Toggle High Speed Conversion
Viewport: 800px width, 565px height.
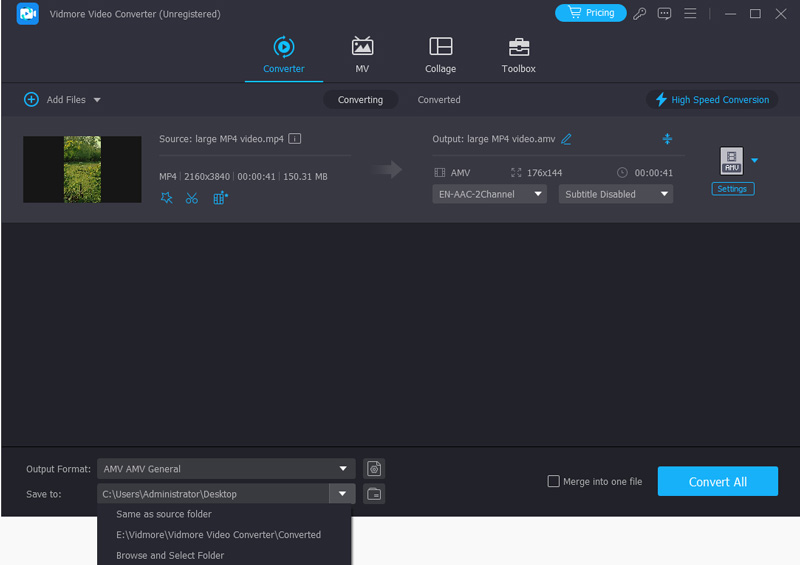coord(712,100)
